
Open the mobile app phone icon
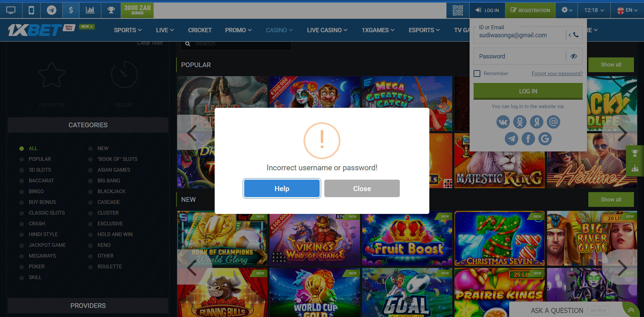31,10
